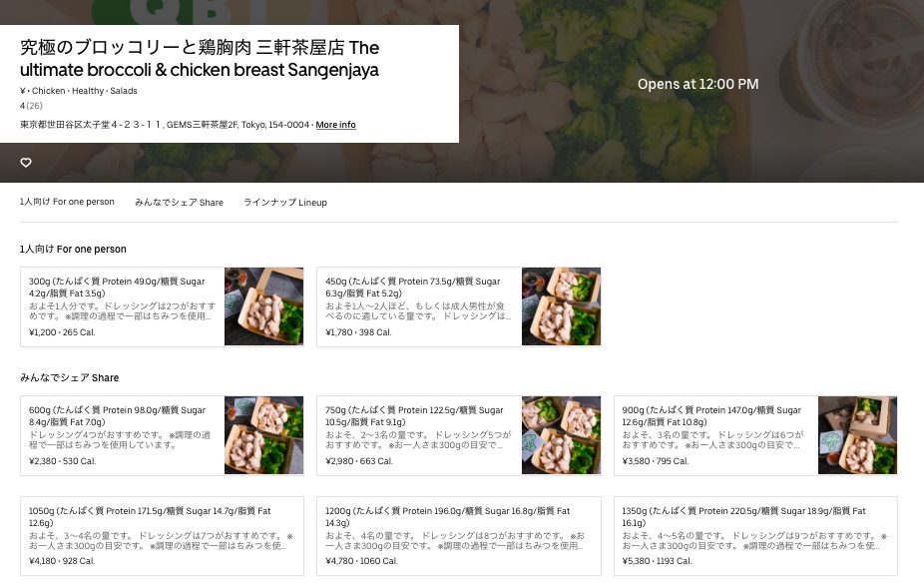Click the '¥1,780 · 398 Cal.' price text
The width and height of the screenshot is (924, 588).
358,332
